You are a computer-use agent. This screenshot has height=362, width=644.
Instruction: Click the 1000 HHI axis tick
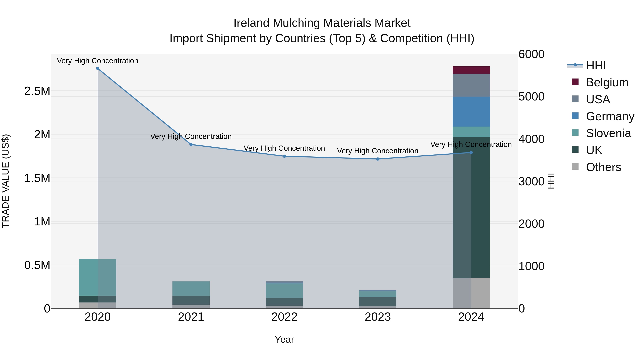click(x=531, y=266)
